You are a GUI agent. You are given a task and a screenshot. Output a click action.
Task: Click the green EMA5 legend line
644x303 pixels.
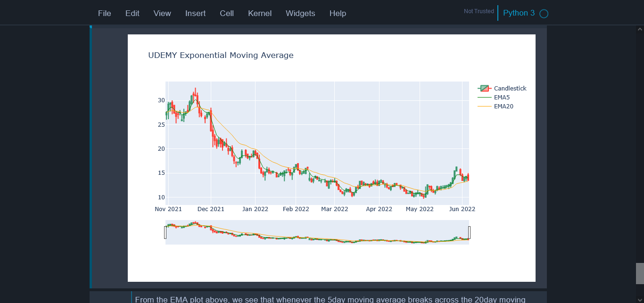pyautogui.click(x=484, y=98)
